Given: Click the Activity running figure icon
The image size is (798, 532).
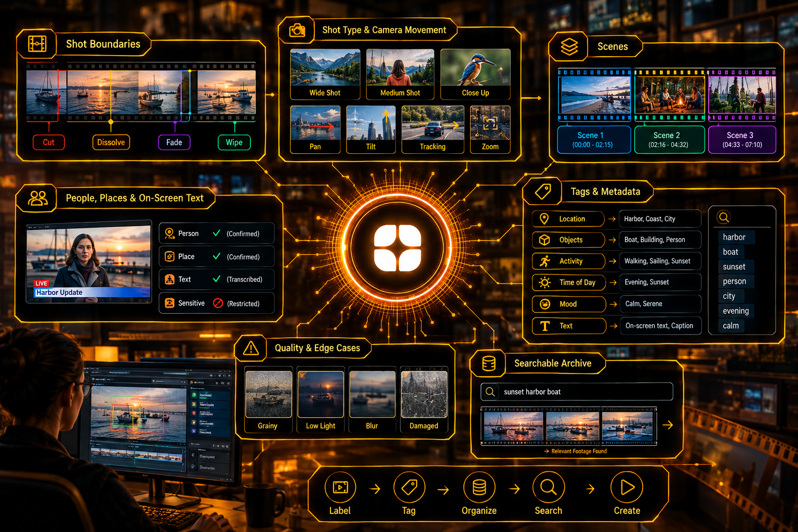Looking at the screenshot, I should tap(544, 261).
